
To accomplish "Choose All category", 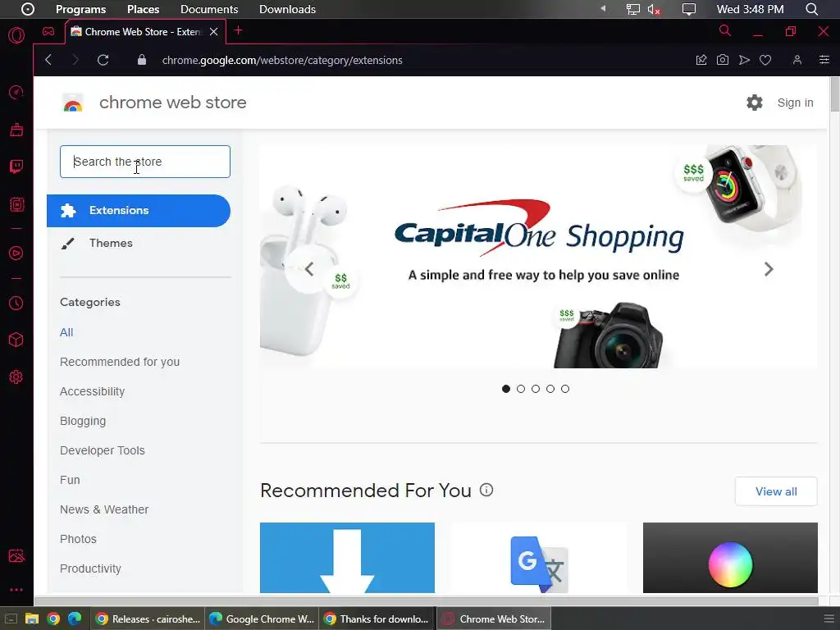I will [x=66, y=332].
